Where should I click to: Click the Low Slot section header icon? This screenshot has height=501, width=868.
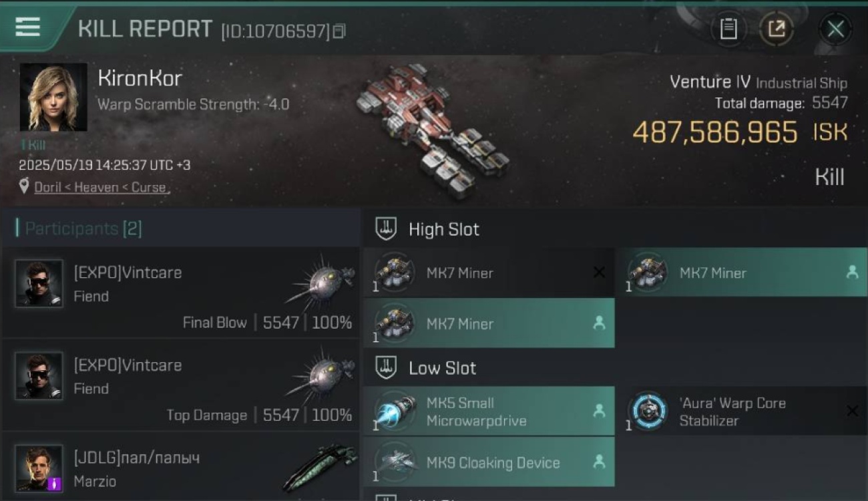coord(386,367)
